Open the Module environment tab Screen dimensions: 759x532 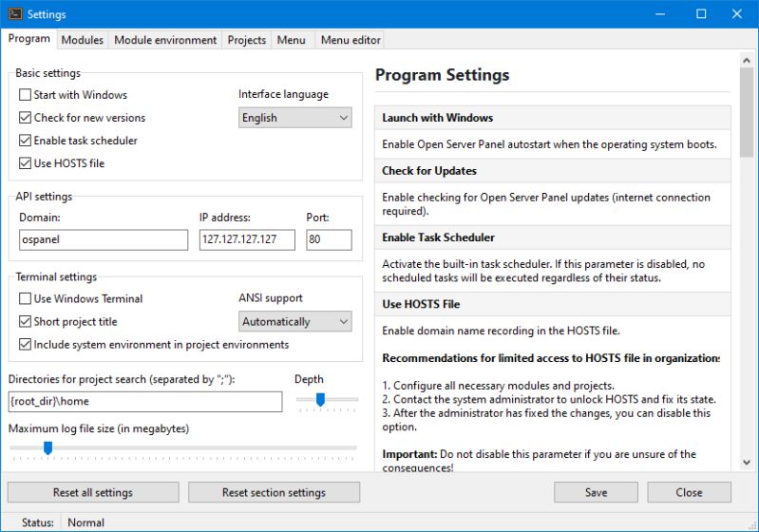pyautogui.click(x=165, y=40)
